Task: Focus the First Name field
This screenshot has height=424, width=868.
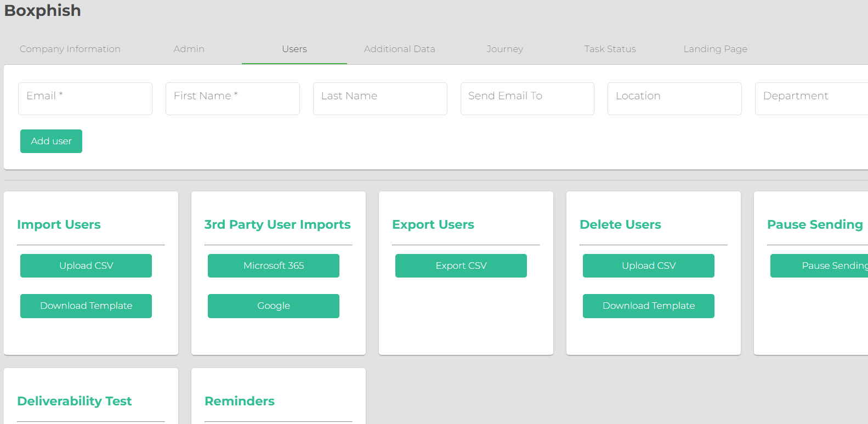Action: (x=232, y=99)
